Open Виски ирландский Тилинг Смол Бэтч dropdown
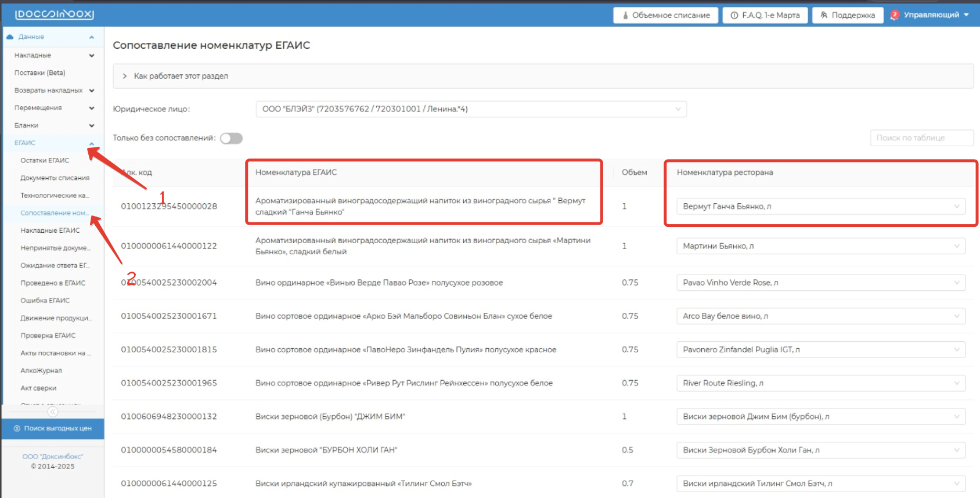 (x=821, y=483)
